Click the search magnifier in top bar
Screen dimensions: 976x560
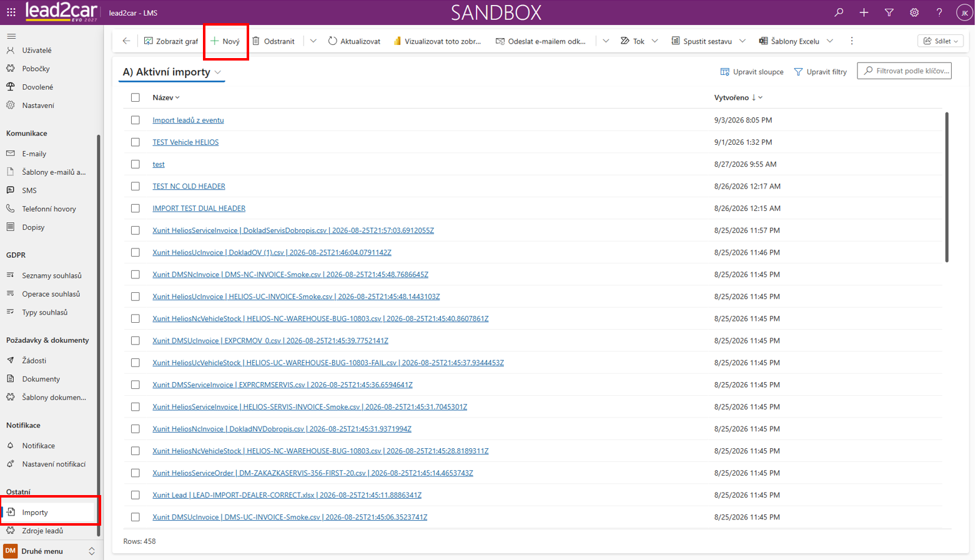pyautogui.click(x=839, y=12)
